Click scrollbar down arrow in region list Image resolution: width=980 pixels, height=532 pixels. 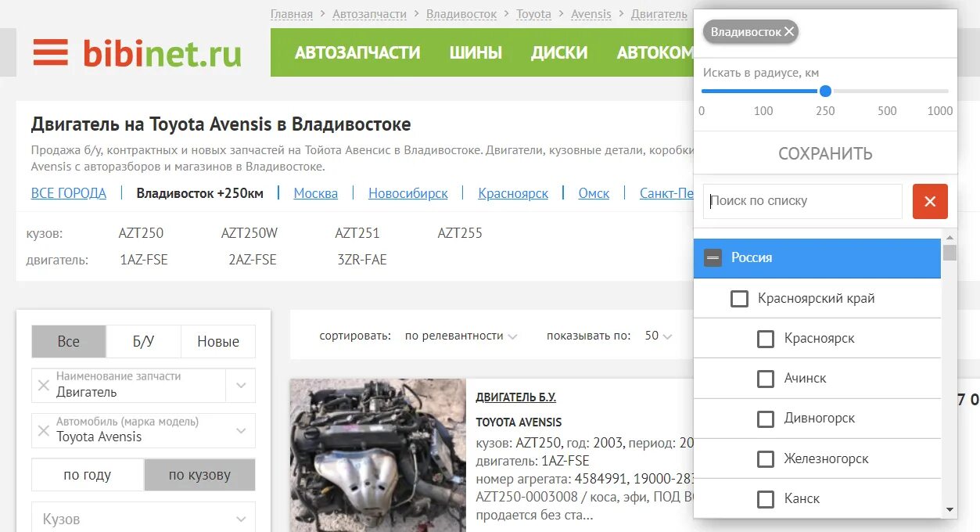click(x=950, y=509)
